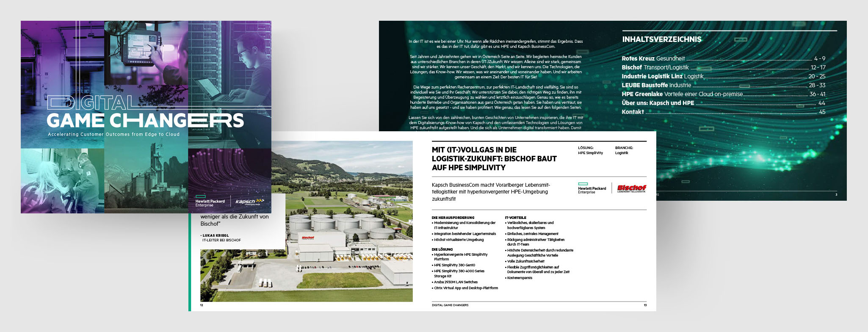Image resolution: width=868 pixels, height=332 pixels.
Task: Select paragraph starting 'Seit Jahren und Jahrzehnten'
Action: [496, 67]
